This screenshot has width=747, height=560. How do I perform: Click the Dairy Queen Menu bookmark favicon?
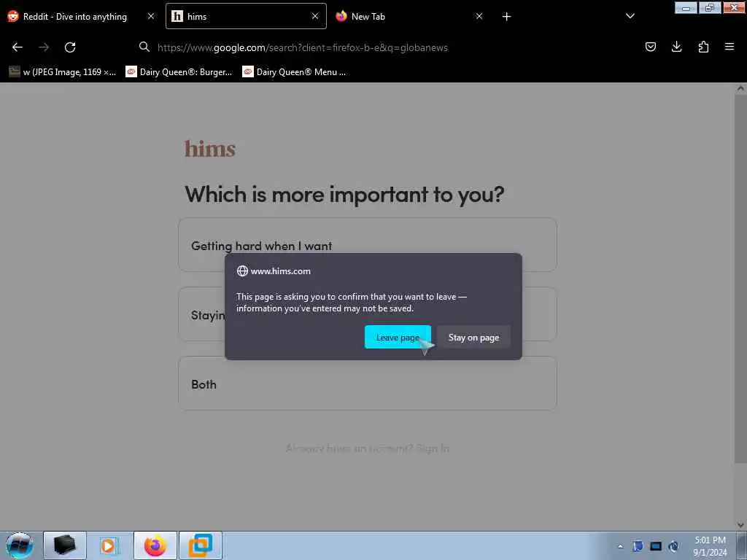pos(248,72)
